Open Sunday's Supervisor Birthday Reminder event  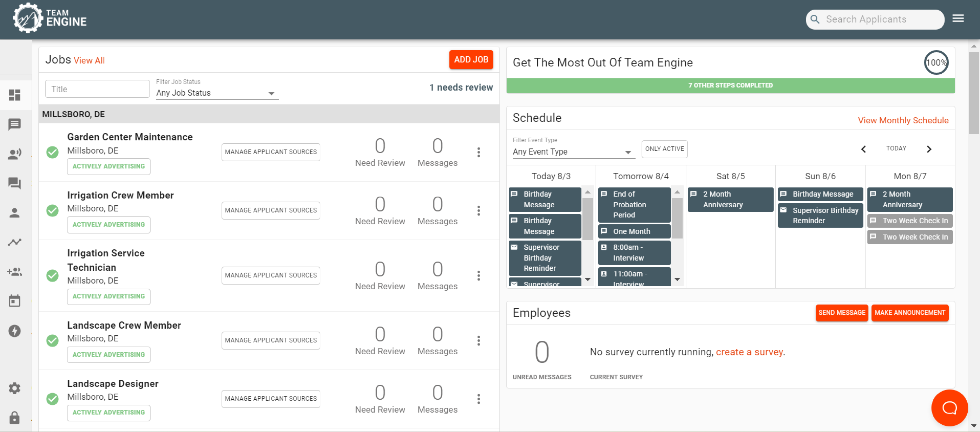[x=820, y=216]
